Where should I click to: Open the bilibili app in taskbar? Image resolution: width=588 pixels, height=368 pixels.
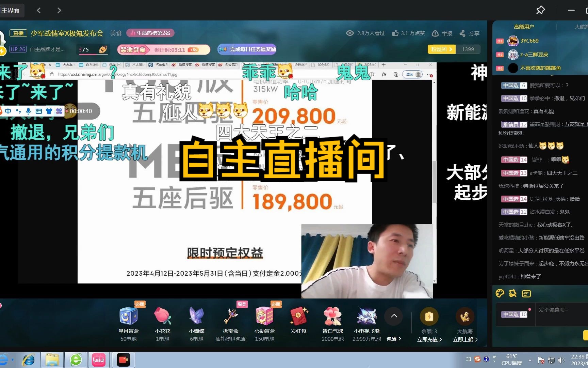tap(99, 360)
